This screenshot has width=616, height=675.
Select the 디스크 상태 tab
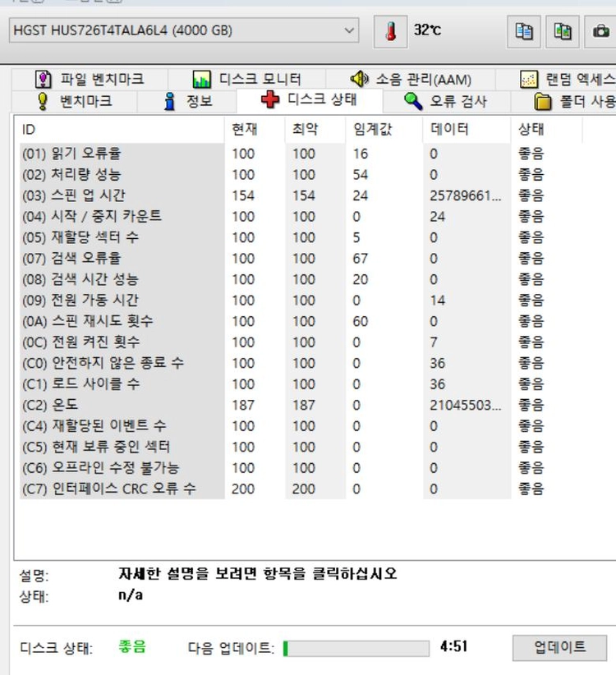click(x=309, y=100)
